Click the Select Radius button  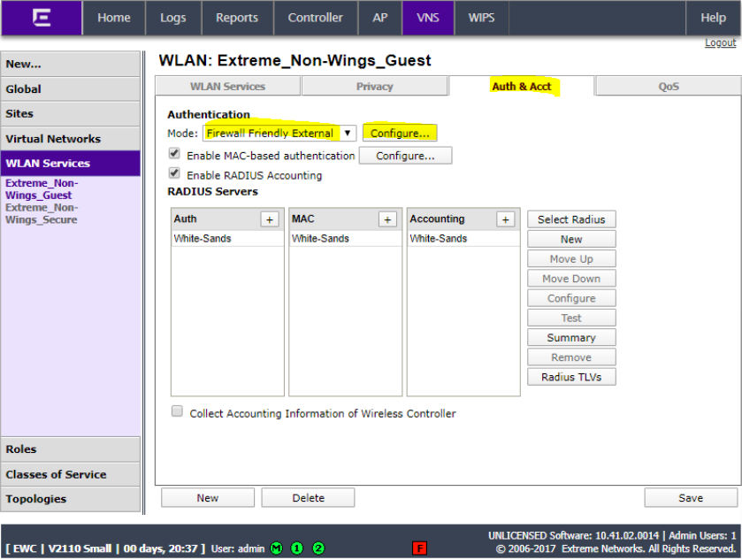click(x=571, y=219)
